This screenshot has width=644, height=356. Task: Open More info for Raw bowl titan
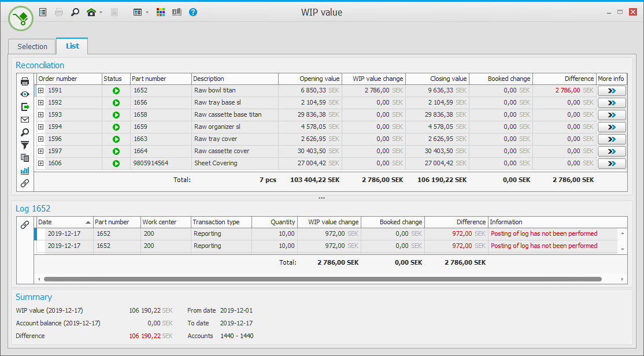pyautogui.click(x=611, y=91)
